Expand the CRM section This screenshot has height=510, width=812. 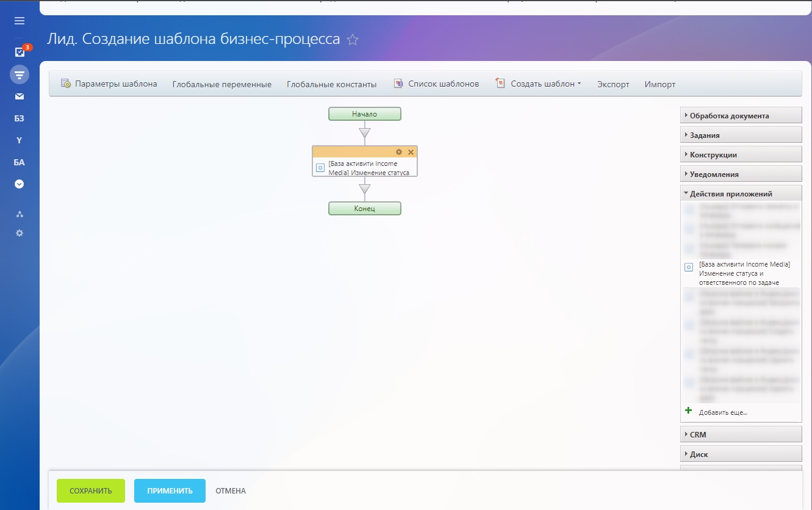point(741,434)
